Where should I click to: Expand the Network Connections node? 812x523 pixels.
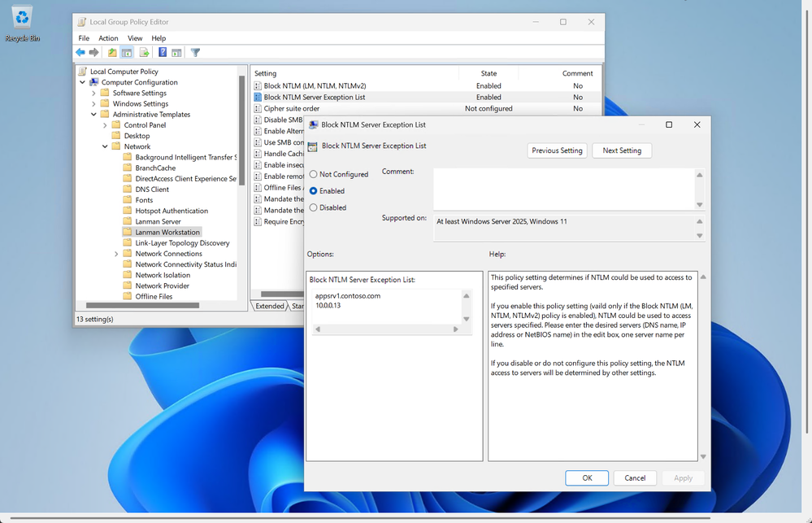[x=116, y=254]
